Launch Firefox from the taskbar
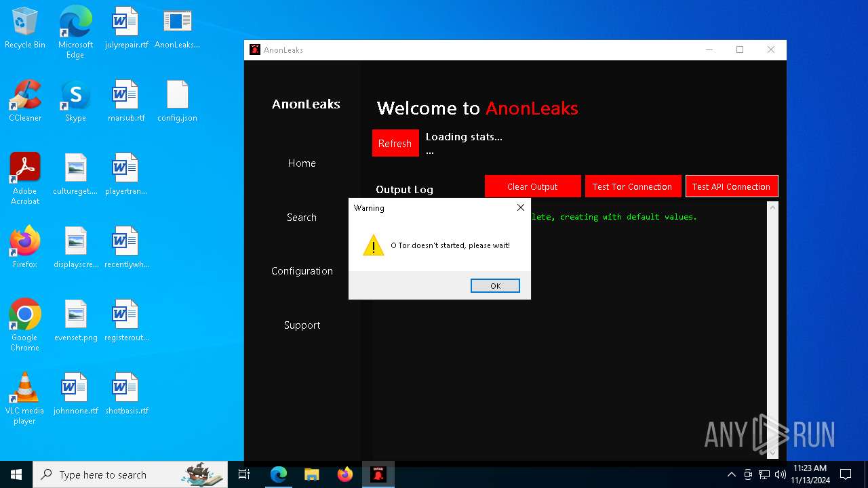The width and height of the screenshot is (868, 488). point(344,474)
